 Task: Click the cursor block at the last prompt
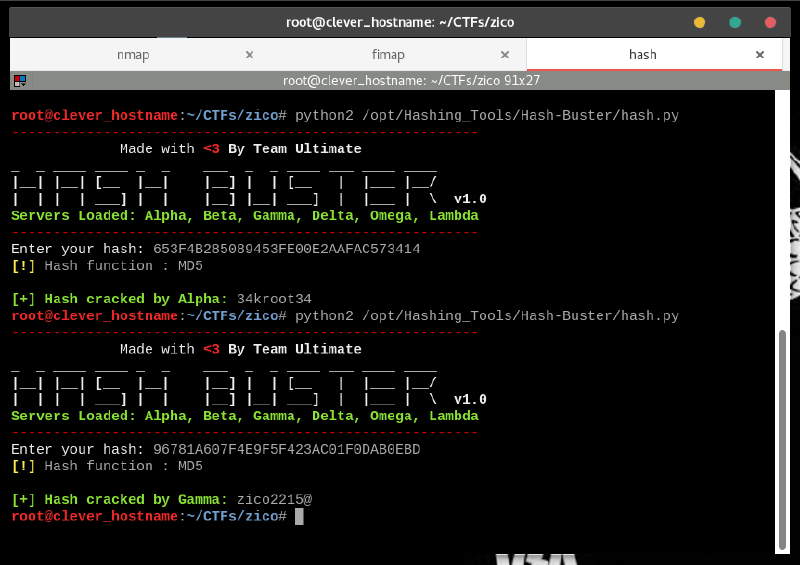tap(299, 516)
